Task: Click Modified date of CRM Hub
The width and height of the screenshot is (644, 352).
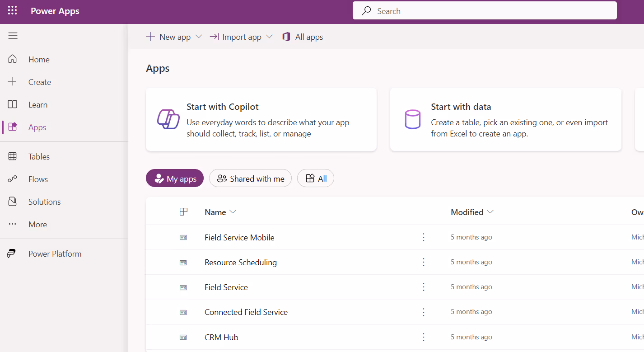Action: 471,337
